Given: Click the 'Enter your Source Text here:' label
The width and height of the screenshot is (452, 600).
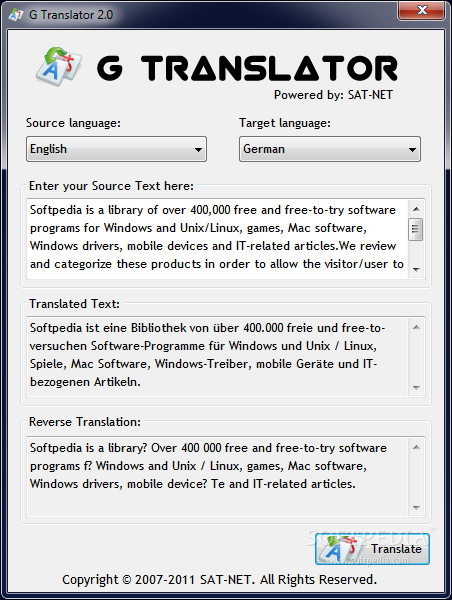Looking at the screenshot, I should [111, 186].
